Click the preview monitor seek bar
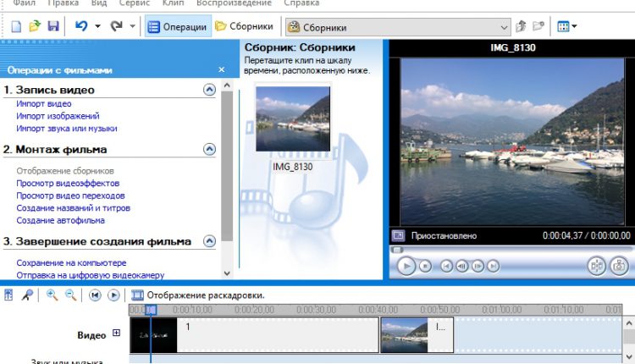 point(511,250)
